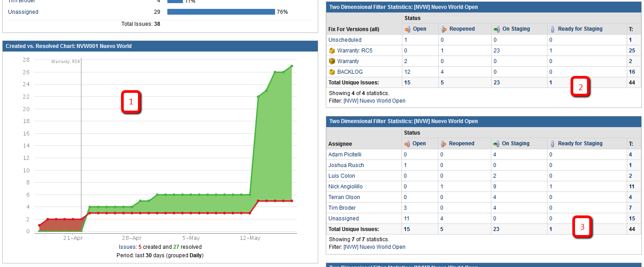Click the 12 Open count for BACKLOG

[407, 72]
